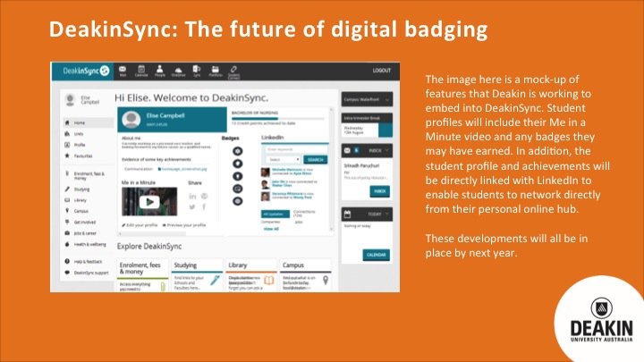Image resolution: width=644 pixels, height=362 pixels.
Task: Share profile via Twitter icon
Action: 192,206
